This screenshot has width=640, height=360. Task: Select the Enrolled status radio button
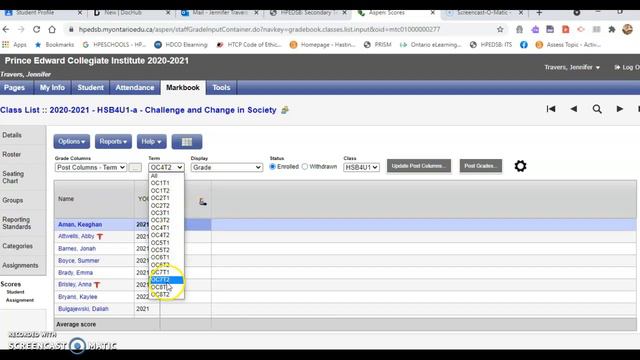click(273, 167)
